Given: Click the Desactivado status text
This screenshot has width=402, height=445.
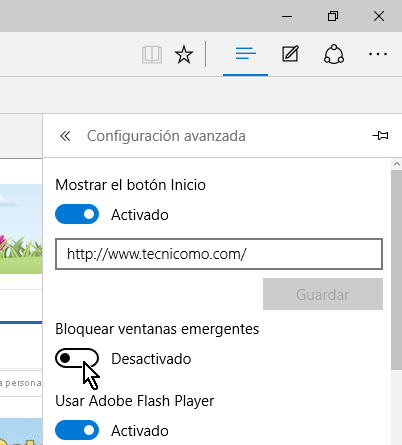Looking at the screenshot, I should (151, 359).
